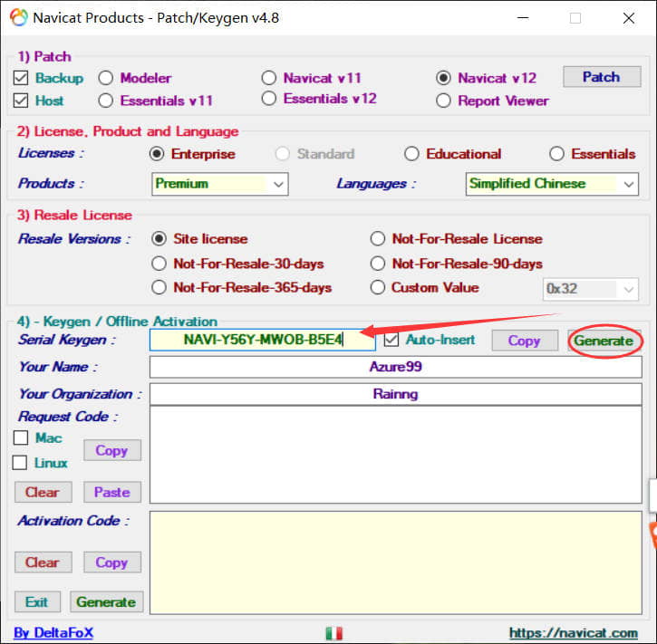Select the Essentials v11 radio option
The image size is (657, 644).
coord(106,101)
